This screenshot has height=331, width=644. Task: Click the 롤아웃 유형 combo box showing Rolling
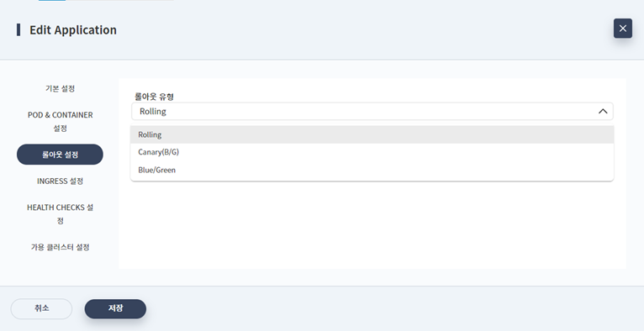tap(372, 111)
